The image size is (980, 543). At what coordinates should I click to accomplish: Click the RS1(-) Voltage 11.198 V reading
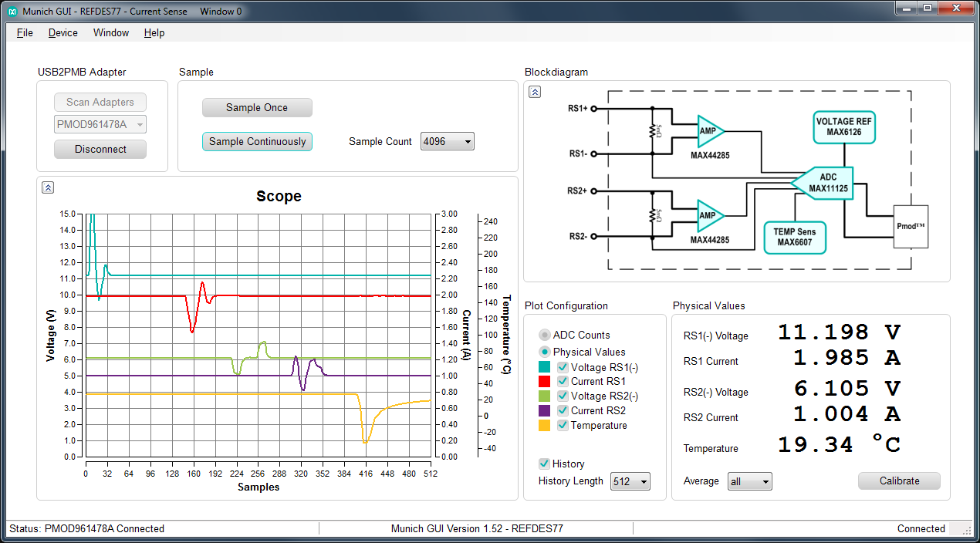click(x=839, y=332)
